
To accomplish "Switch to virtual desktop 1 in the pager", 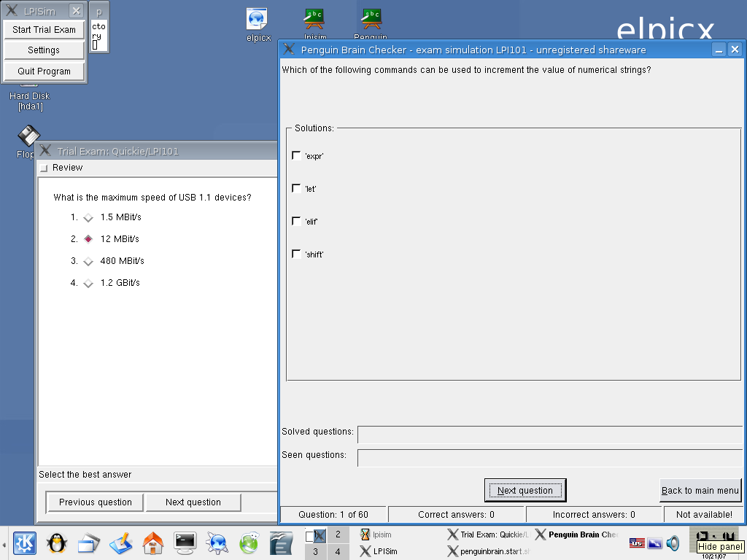I will coord(315,535).
